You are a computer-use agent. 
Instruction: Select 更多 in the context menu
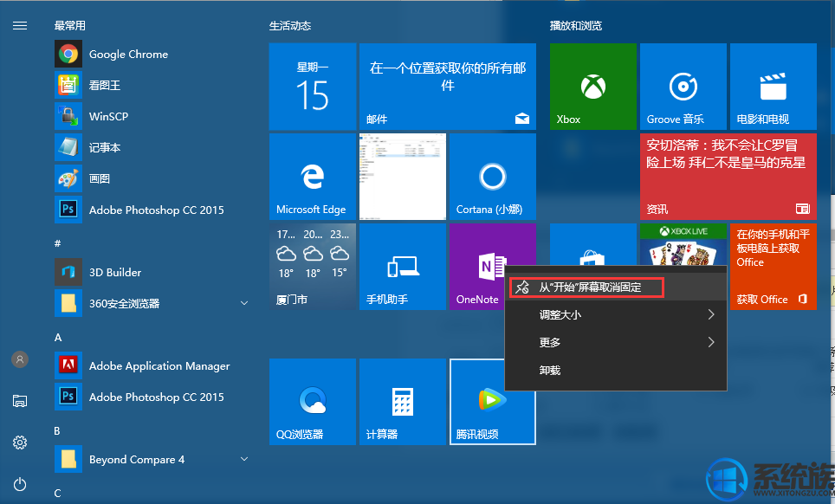pyautogui.click(x=616, y=342)
